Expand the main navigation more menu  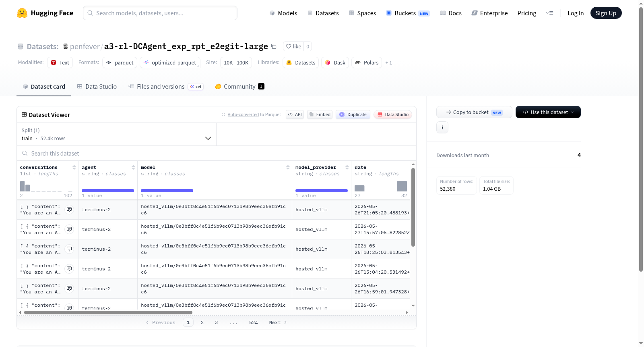click(x=549, y=13)
